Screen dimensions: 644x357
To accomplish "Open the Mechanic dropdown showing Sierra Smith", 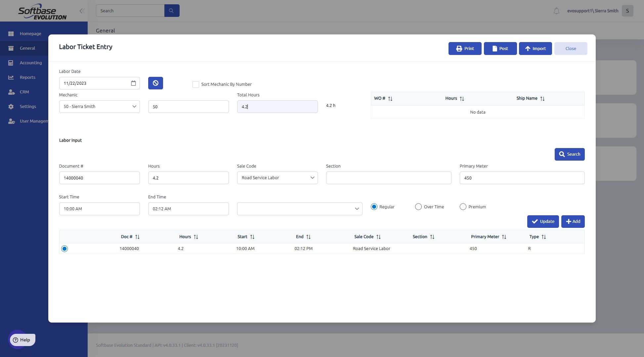I will click(x=100, y=107).
